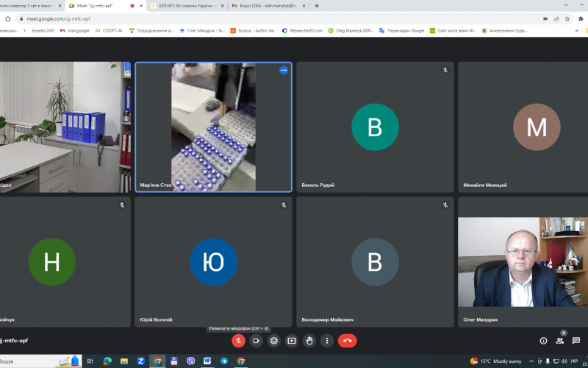The height and width of the screenshot is (368, 588).
Task: Open the mail.google bookmark
Action: 75,31
